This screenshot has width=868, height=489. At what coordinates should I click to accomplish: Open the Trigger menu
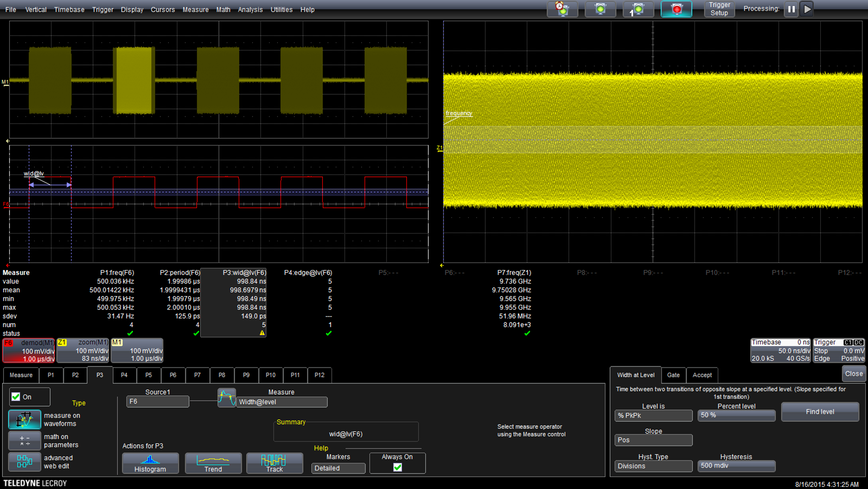(x=103, y=10)
